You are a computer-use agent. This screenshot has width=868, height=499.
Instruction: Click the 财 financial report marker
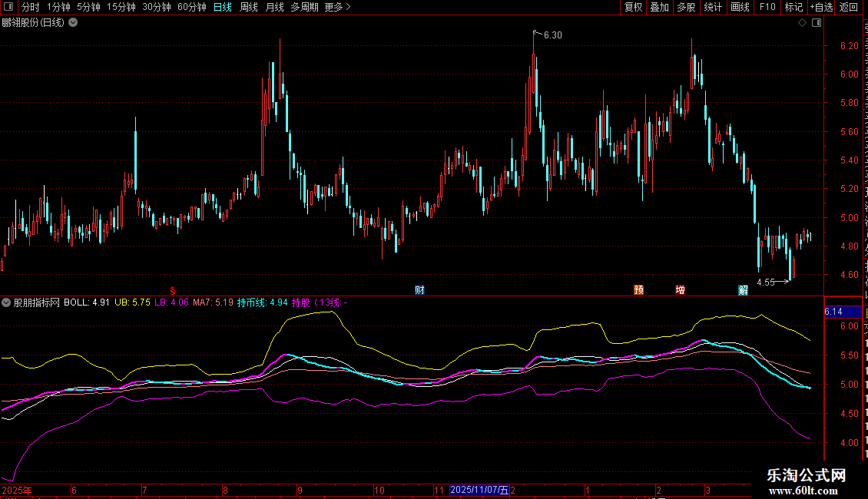coord(419,290)
